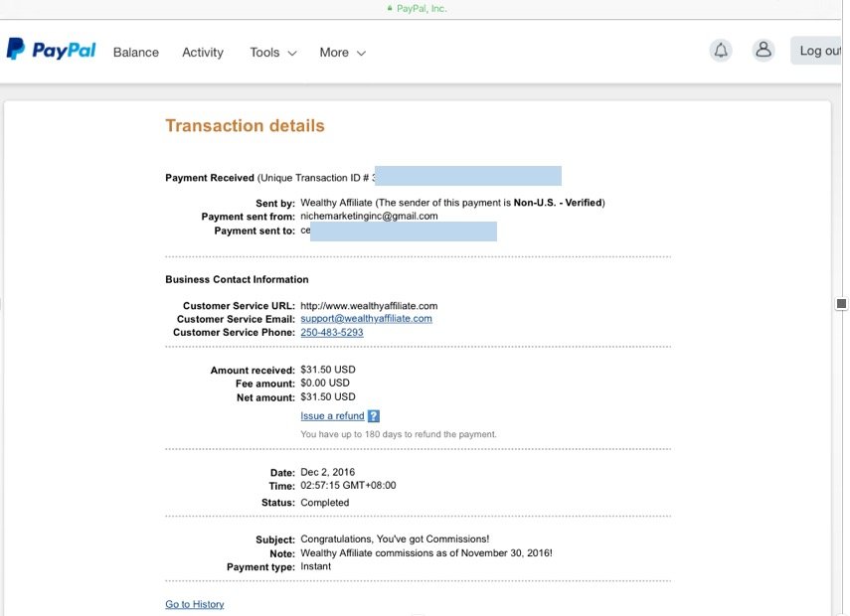The height and width of the screenshot is (616, 850).
Task: Click the scrollbar handle at right edge
Action: click(841, 303)
